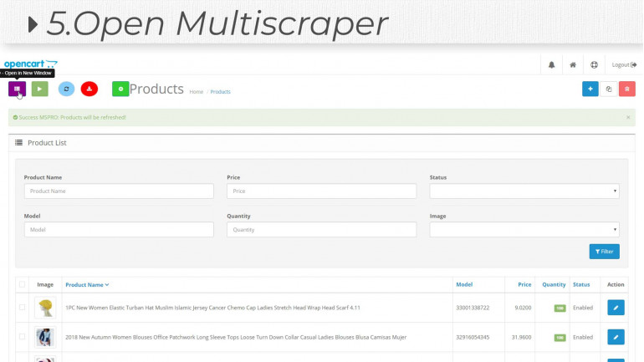This screenshot has width=644, height=362.
Task: Sort by Status column header
Action: 581,284
